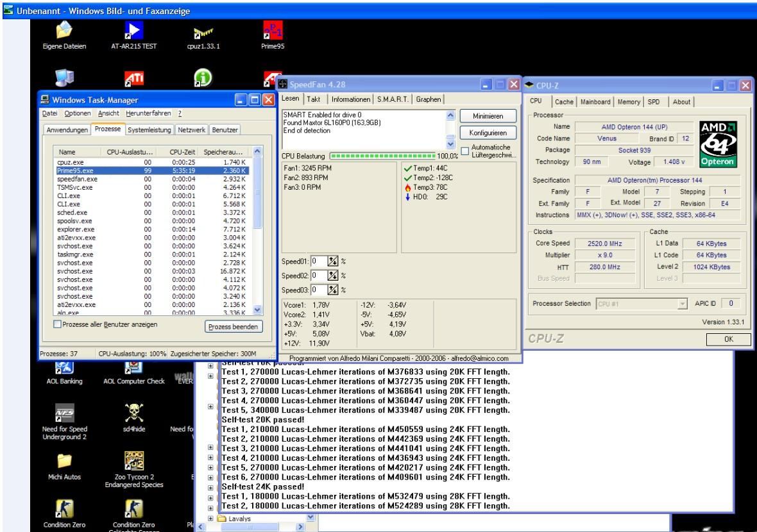Select the taskmgr.exe process row
The width and height of the screenshot is (757, 532).
[153, 254]
